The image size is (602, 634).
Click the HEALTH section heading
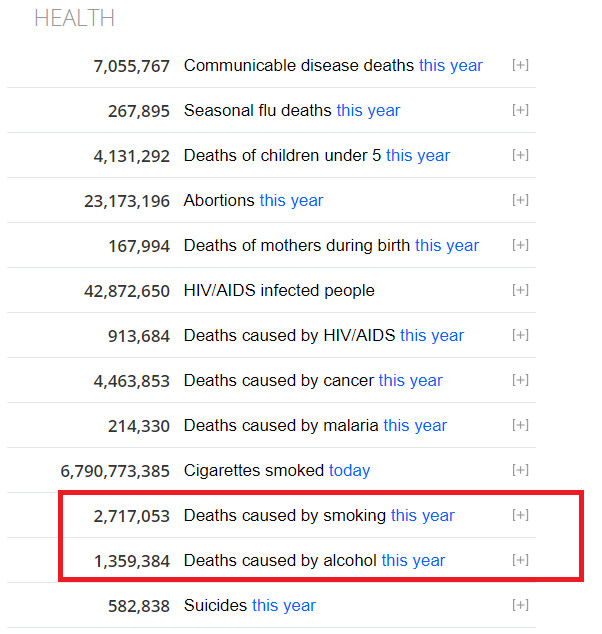pyautogui.click(x=74, y=18)
